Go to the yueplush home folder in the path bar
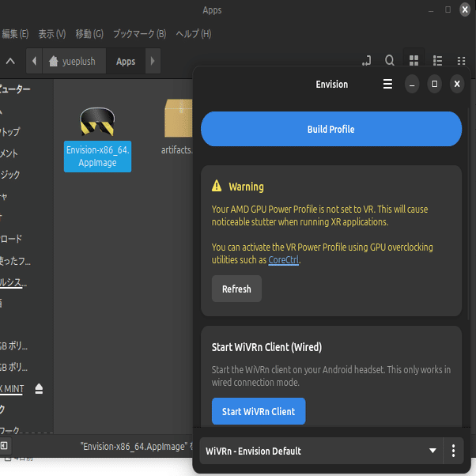The image size is (476, 476). tap(74, 61)
